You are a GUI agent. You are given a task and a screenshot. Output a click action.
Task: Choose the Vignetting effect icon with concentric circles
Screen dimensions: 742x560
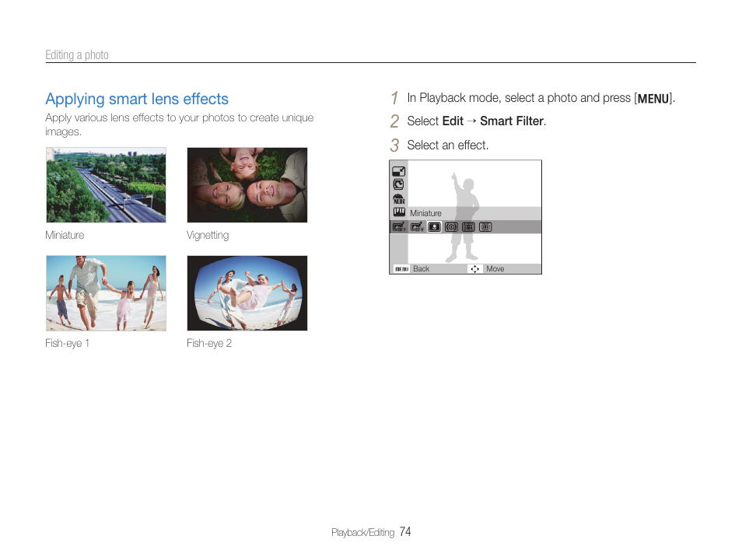pos(451,227)
